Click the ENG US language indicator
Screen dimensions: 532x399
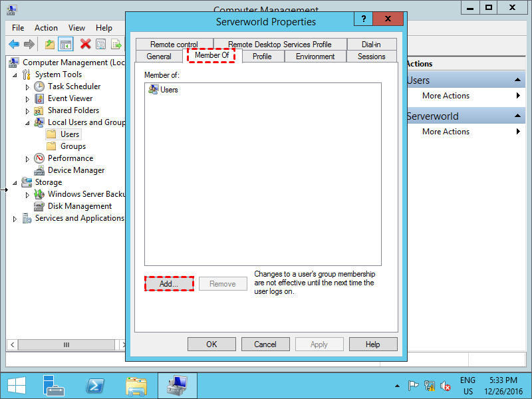pos(467,386)
